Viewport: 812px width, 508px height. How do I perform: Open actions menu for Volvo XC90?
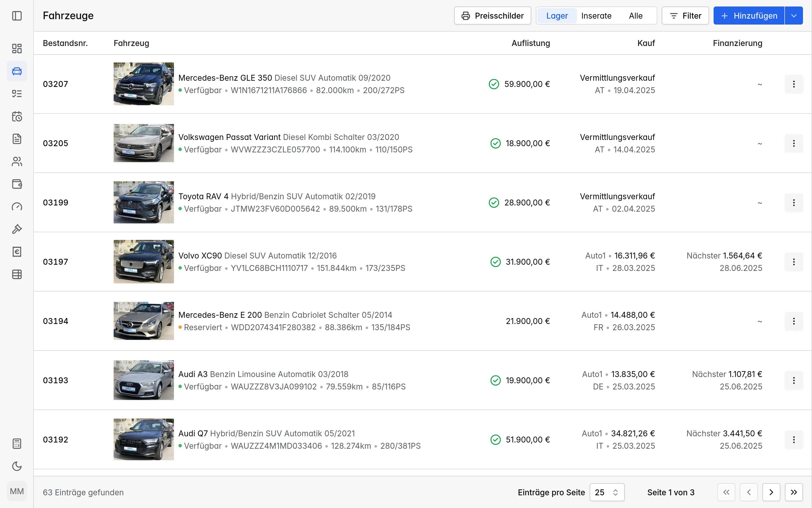click(794, 262)
